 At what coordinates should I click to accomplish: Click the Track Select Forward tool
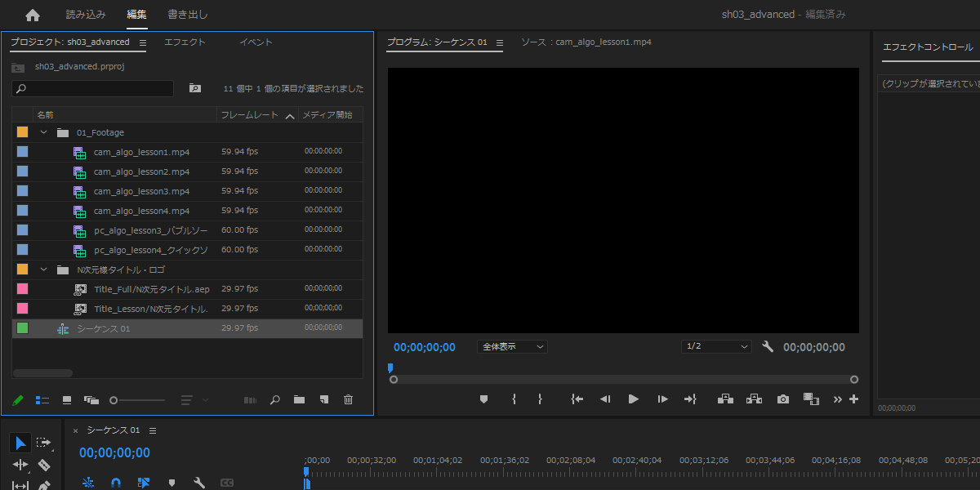[44, 443]
